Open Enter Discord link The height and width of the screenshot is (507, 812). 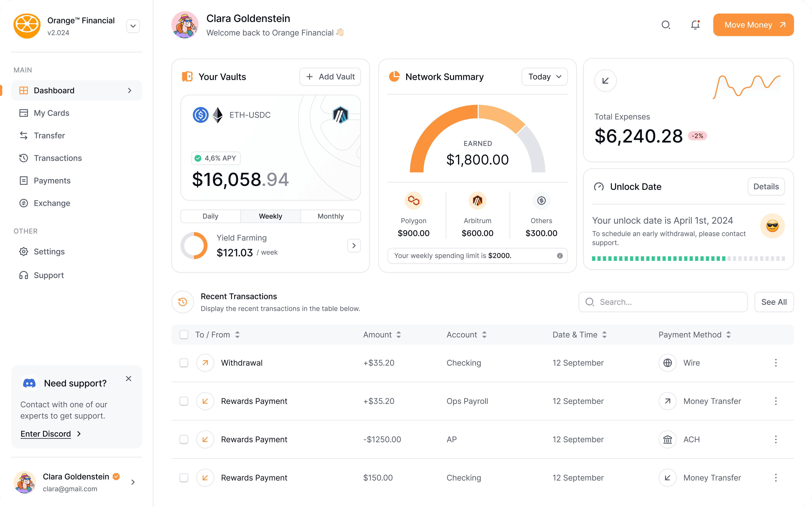(x=46, y=434)
